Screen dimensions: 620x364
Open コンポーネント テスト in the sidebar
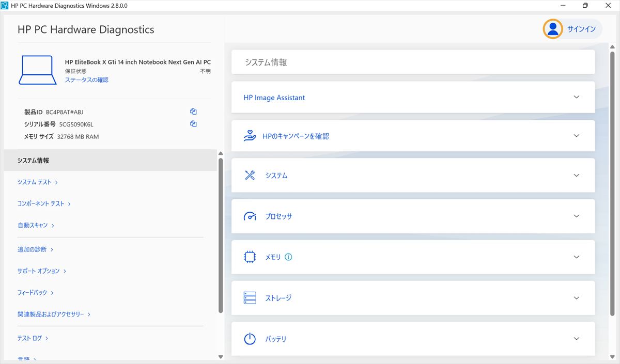coord(44,203)
